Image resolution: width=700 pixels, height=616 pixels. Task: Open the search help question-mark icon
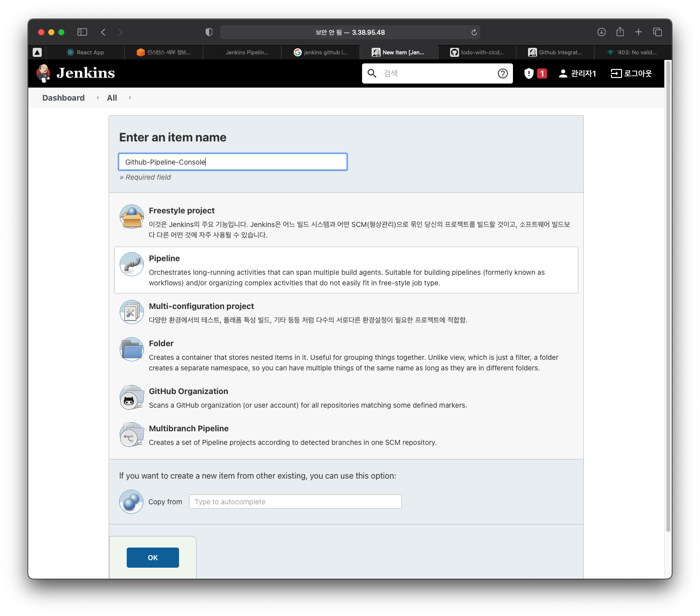click(502, 73)
